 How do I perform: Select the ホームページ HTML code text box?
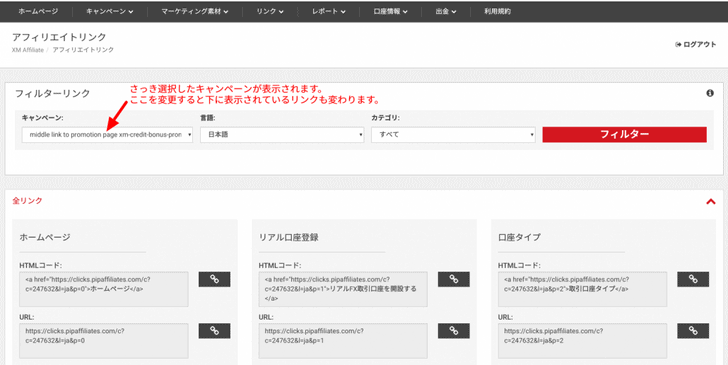point(104,289)
